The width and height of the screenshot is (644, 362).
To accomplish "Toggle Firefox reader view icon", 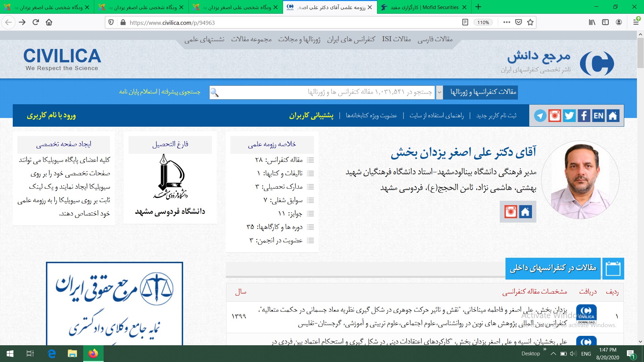I will [x=465, y=22].
